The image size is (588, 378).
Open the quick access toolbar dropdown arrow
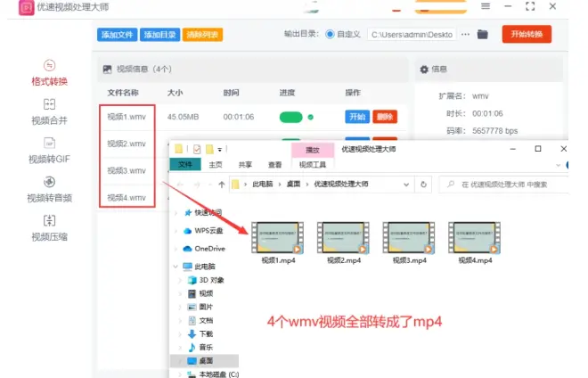pyautogui.click(x=220, y=150)
